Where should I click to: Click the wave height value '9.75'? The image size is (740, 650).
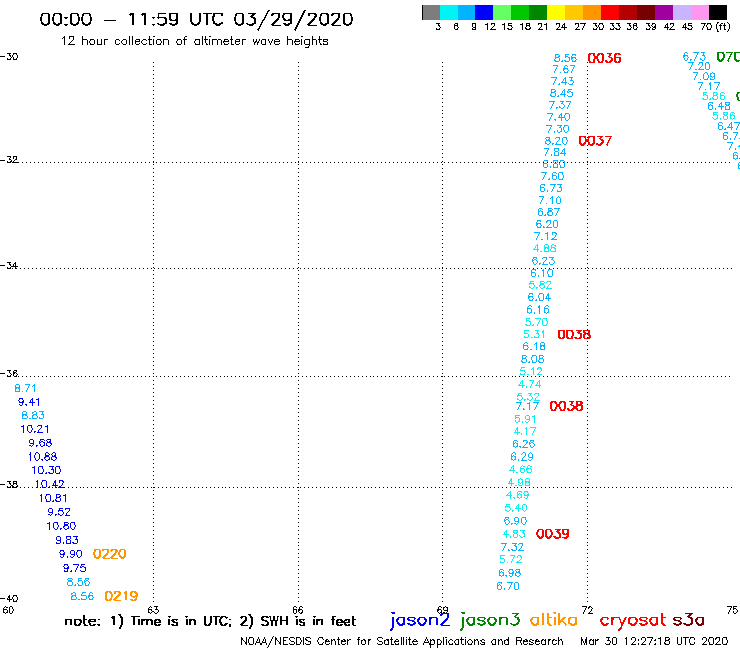tap(75, 568)
